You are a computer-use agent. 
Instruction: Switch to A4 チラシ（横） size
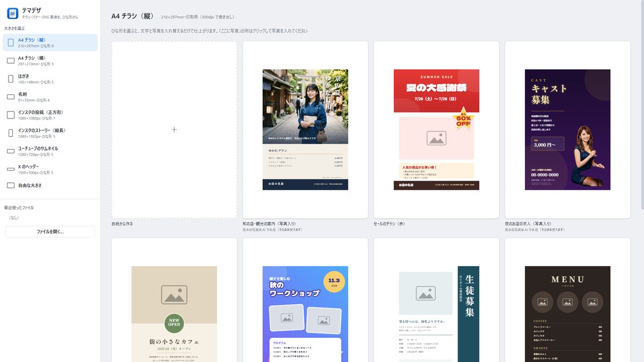click(x=50, y=61)
